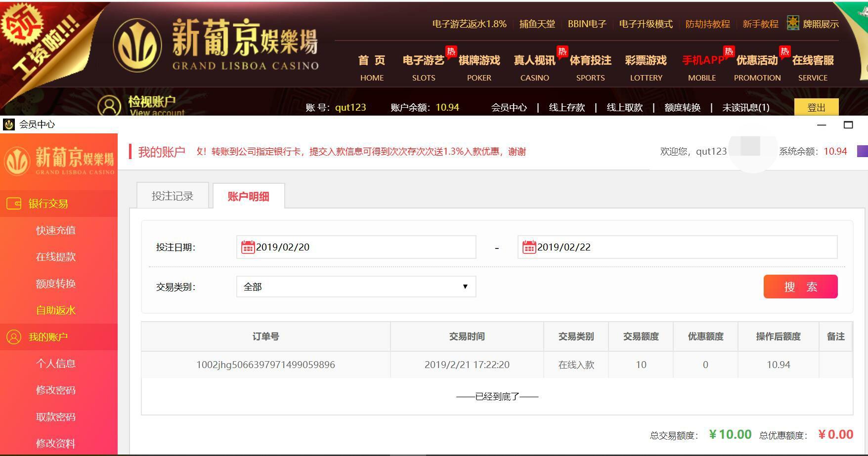Open 修改密码 in the sidebar
This screenshot has height=456, width=868.
coord(55,390)
